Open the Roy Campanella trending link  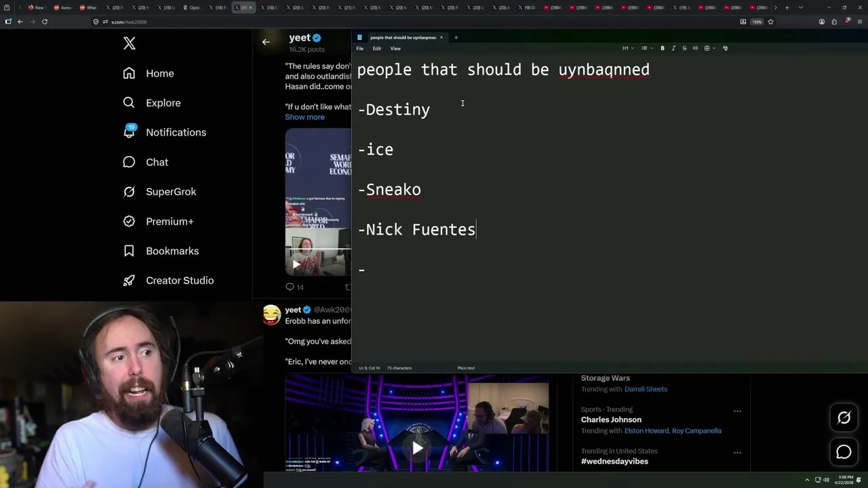[697, 431]
